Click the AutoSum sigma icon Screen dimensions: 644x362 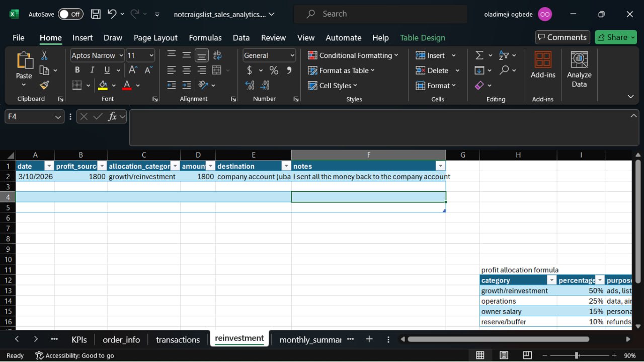pos(479,55)
